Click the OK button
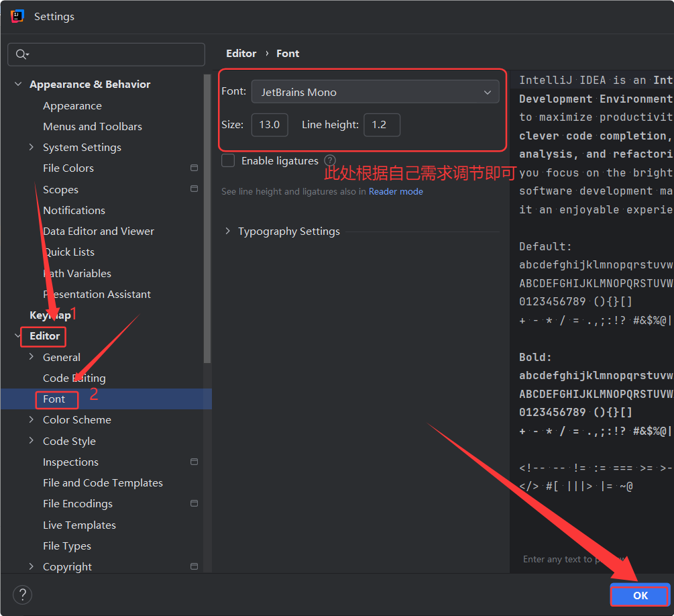This screenshot has width=674, height=616. 640,595
